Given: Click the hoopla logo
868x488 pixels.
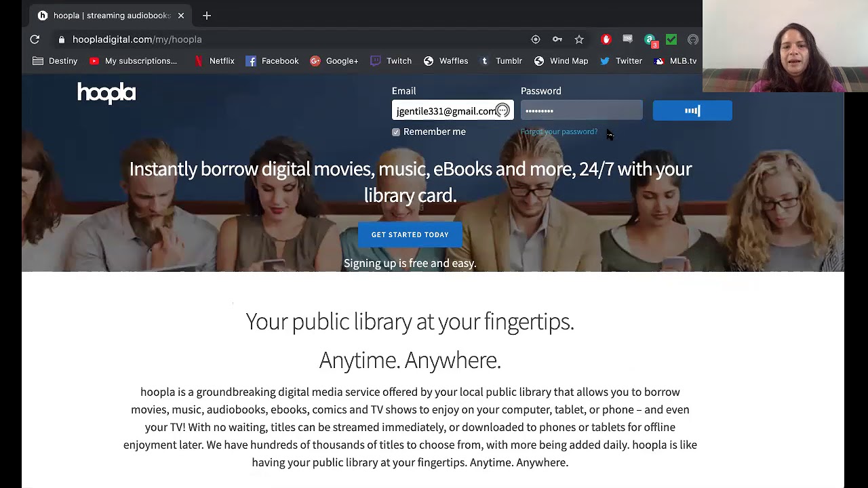Looking at the screenshot, I should [x=106, y=93].
